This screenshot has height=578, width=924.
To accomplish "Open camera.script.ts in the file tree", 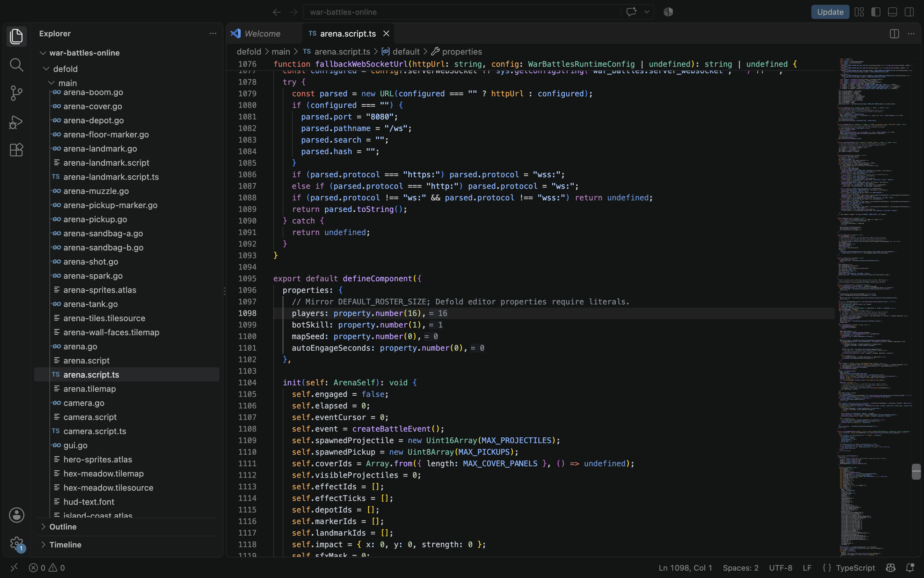I will coord(127,431).
